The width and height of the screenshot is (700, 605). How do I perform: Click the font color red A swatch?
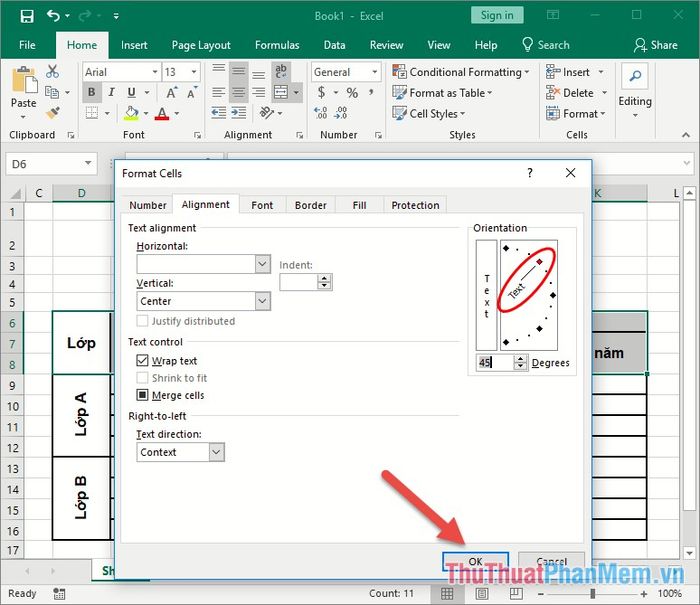click(160, 114)
